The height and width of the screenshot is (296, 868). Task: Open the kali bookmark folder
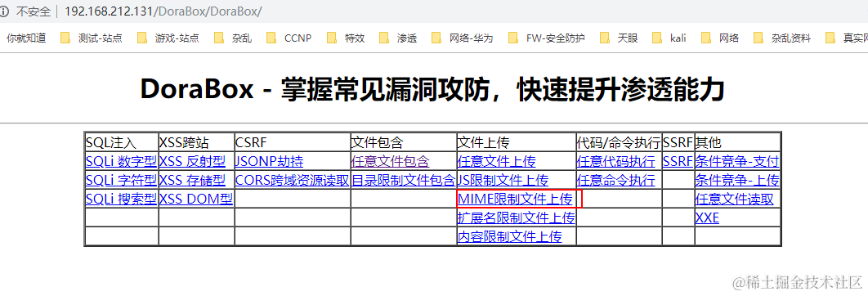pos(669,38)
